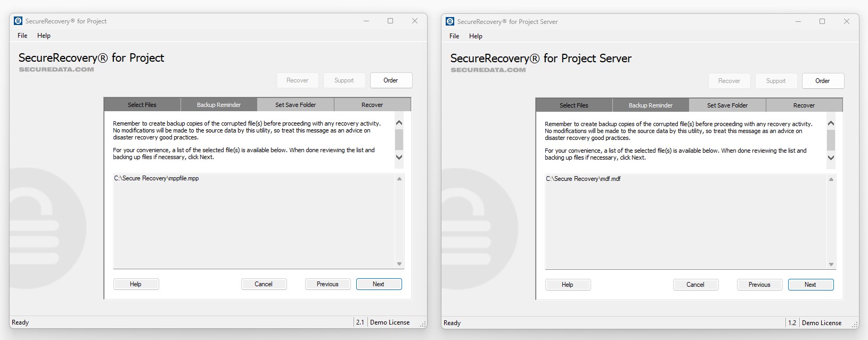
Task: Maximize the SecureRecovery for Project Server window
Action: click(x=822, y=22)
